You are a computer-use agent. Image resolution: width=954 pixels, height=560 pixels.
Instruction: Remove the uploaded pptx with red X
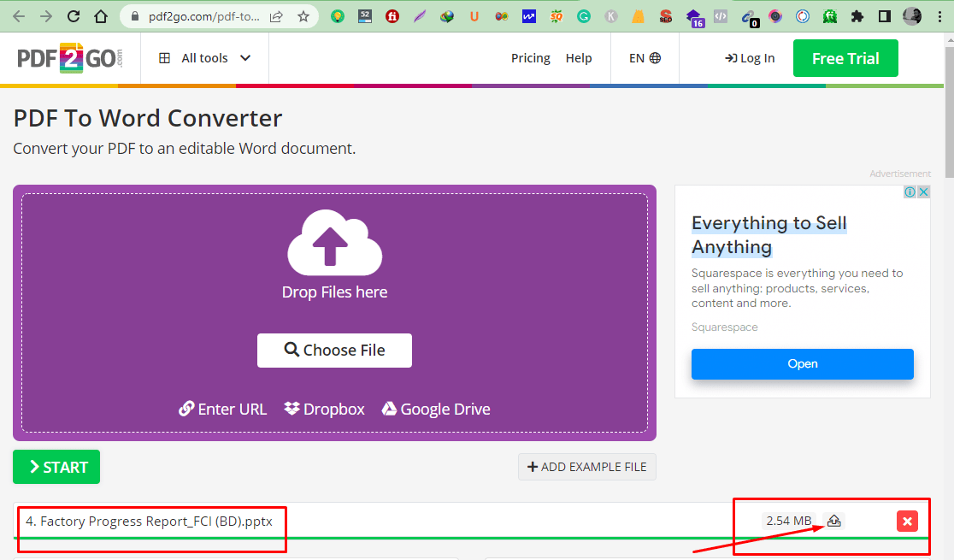pos(907,521)
